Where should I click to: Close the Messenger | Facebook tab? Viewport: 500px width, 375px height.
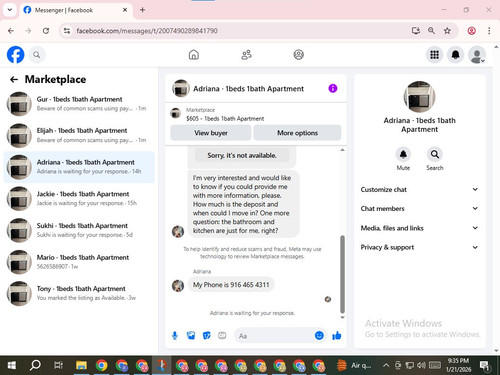click(x=125, y=10)
